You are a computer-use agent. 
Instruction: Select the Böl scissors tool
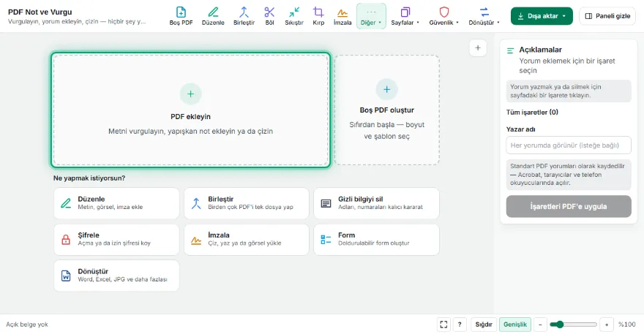pyautogui.click(x=269, y=16)
